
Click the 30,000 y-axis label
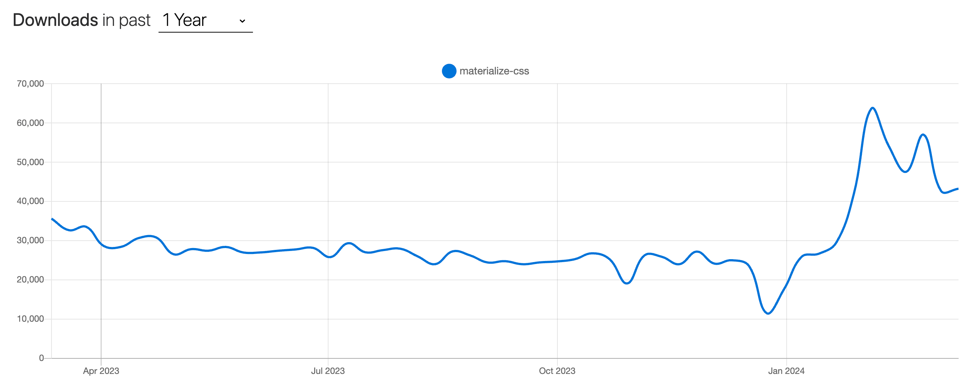click(x=30, y=240)
